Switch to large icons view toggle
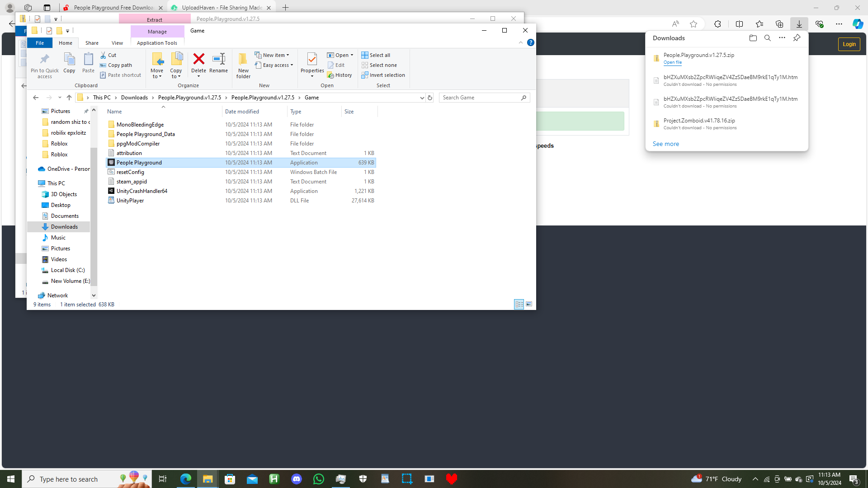The image size is (868, 488). pos(529,304)
